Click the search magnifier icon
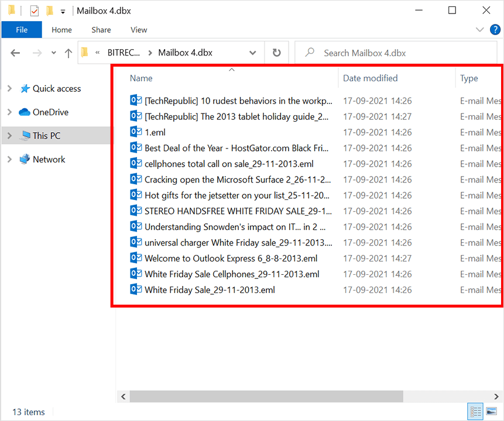This screenshot has height=421, width=504. pos(308,52)
